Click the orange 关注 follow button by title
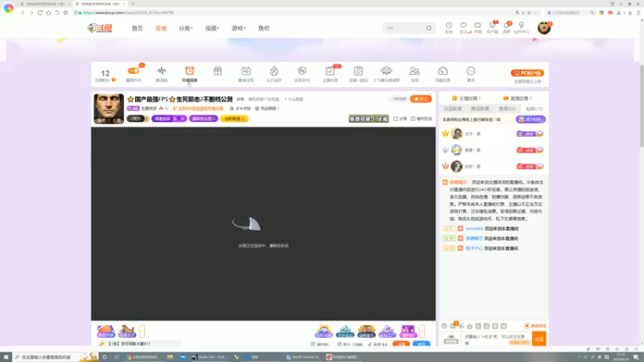Viewport: 644px width, 362px height. (x=420, y=99)
